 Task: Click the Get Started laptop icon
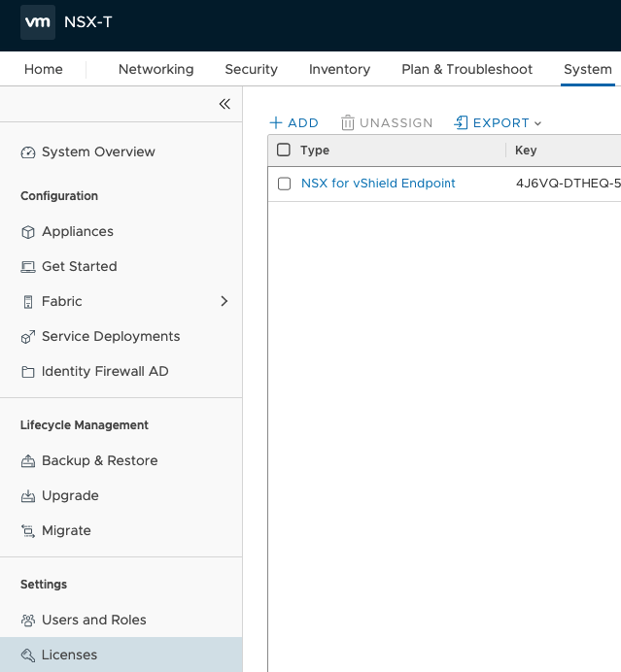pyautogui.click(x=27, y=267)
